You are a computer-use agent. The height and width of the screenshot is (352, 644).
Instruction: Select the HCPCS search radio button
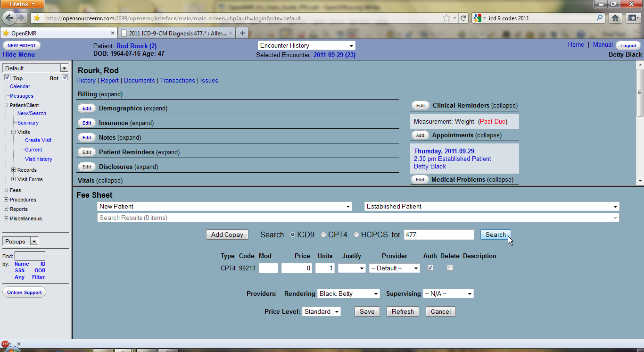pos(356,235)
